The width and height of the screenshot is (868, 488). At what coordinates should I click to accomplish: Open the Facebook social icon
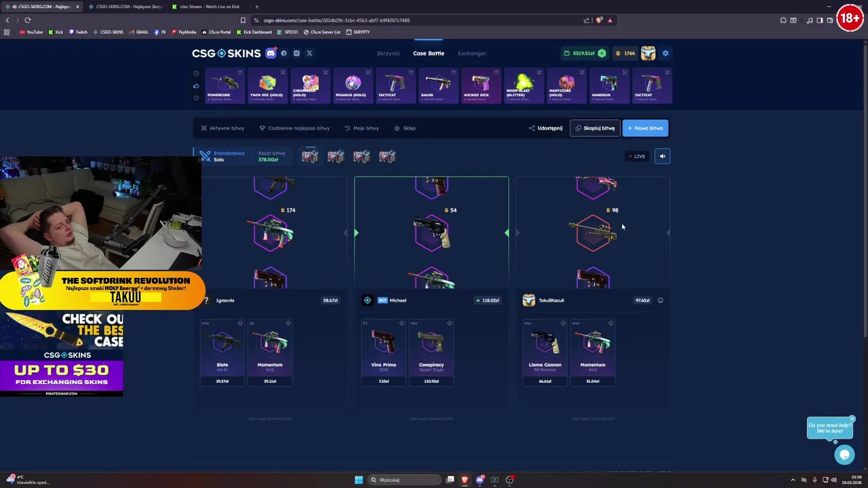284,53
